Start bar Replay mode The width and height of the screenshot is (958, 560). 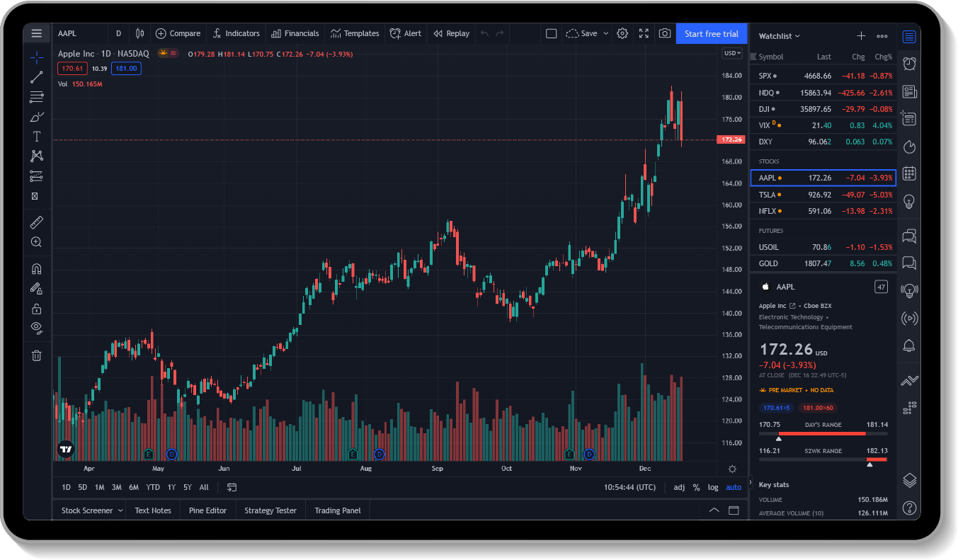(451, 33)
